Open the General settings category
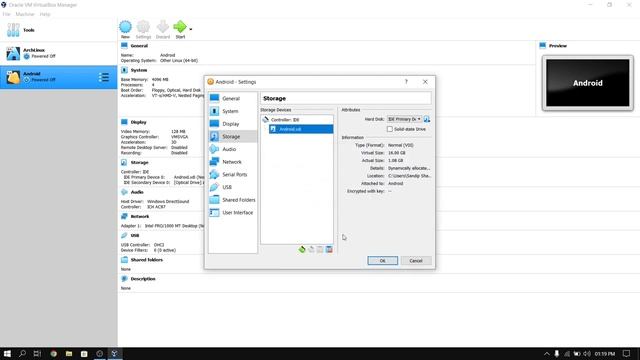The height and width of the screenshot is (360, 640). click(x=233, y=98)
